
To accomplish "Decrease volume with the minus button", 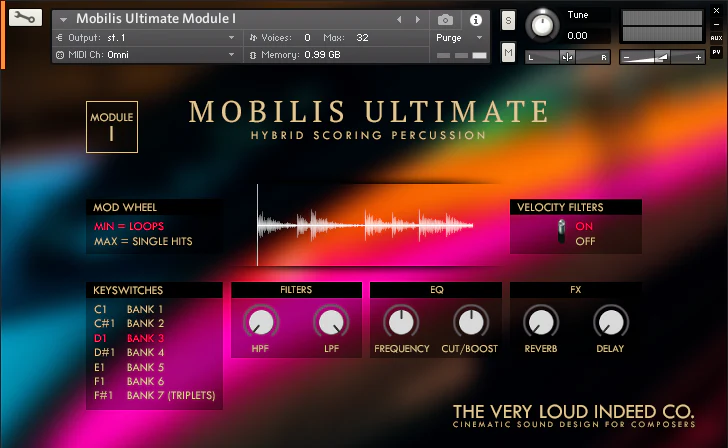I will (627, 58).
